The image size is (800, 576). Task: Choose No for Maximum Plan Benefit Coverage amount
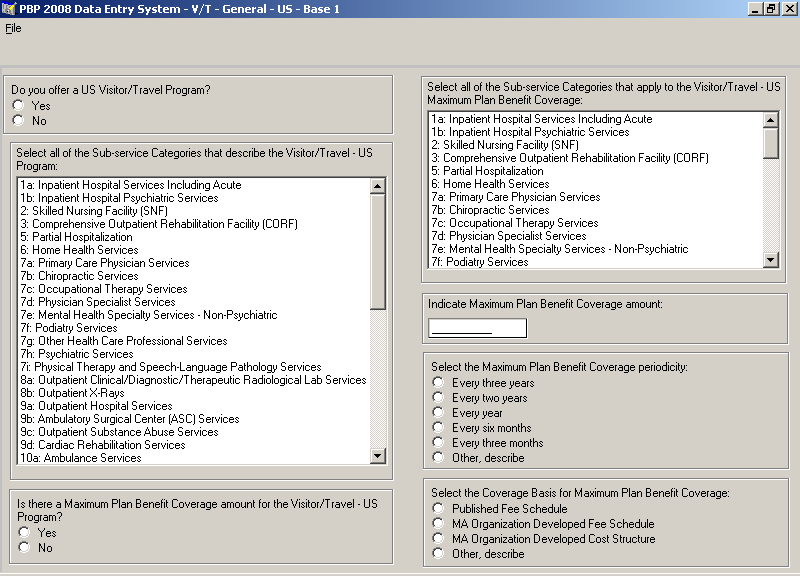24,548
